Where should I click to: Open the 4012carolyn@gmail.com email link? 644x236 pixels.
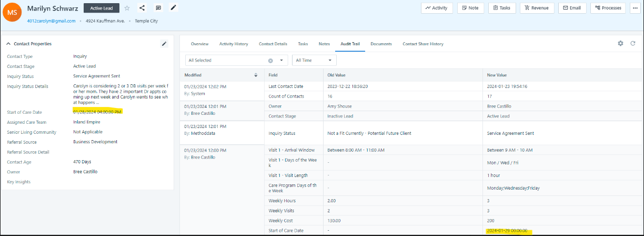coord(51,21)
